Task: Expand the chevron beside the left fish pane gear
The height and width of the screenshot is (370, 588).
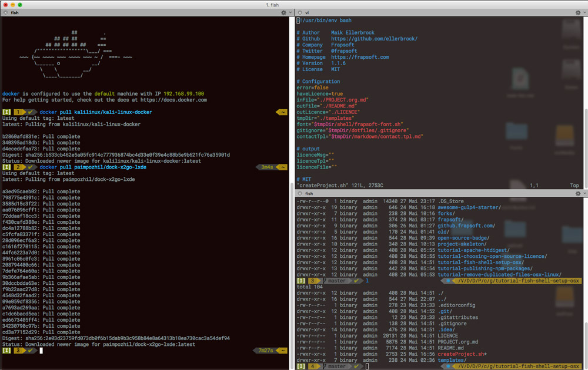Action: [x=290, y=13]
